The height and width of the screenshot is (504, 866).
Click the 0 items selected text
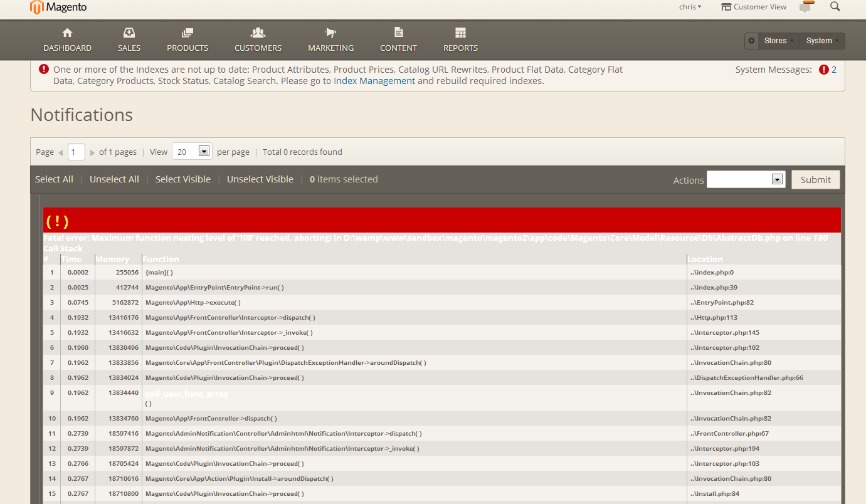tap(344, 179)
